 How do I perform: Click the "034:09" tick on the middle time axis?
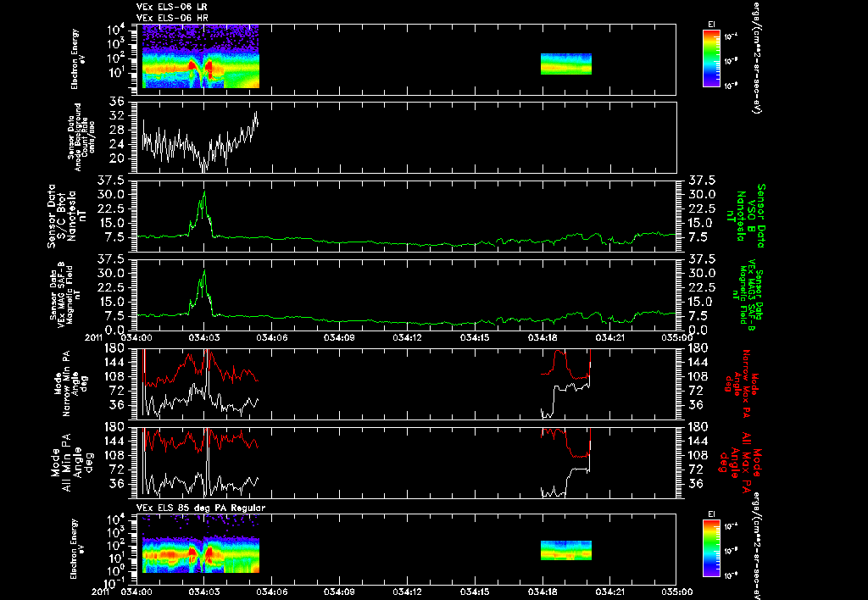[339, 337]
